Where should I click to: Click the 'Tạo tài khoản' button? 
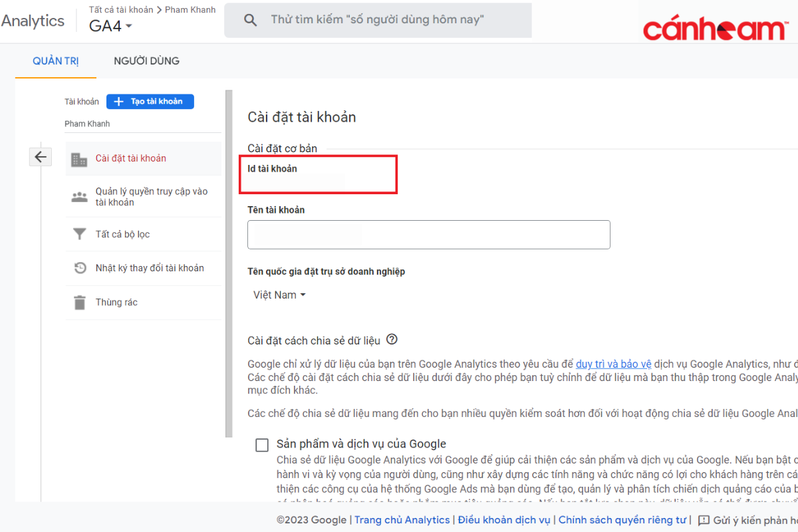coord(150,101)
